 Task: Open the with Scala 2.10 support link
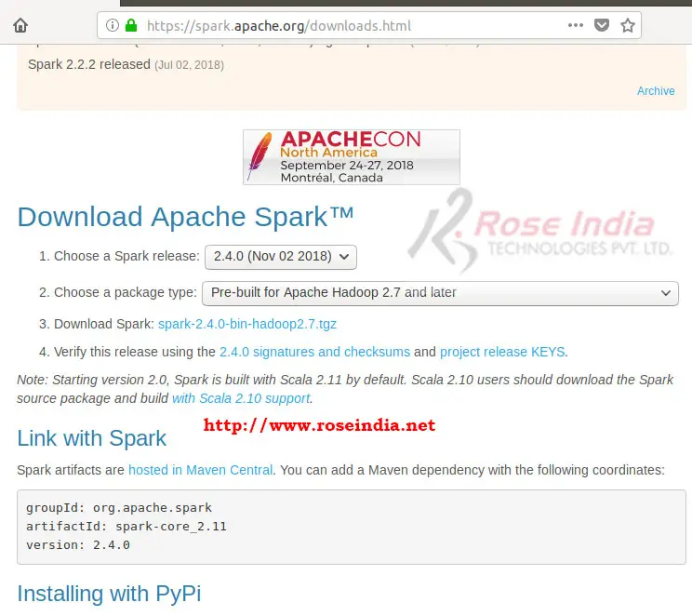pyautogui.click(x=241, y=398)
